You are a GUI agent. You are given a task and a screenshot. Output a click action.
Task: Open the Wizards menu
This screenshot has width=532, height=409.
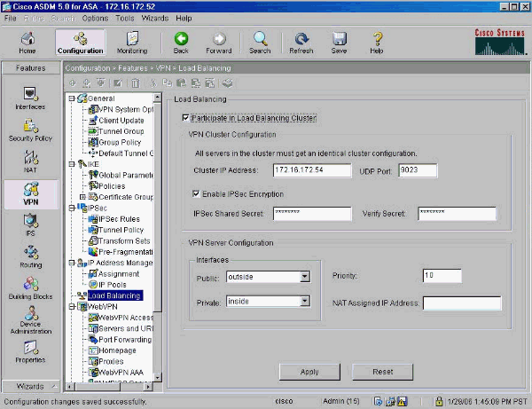(155, 19)
